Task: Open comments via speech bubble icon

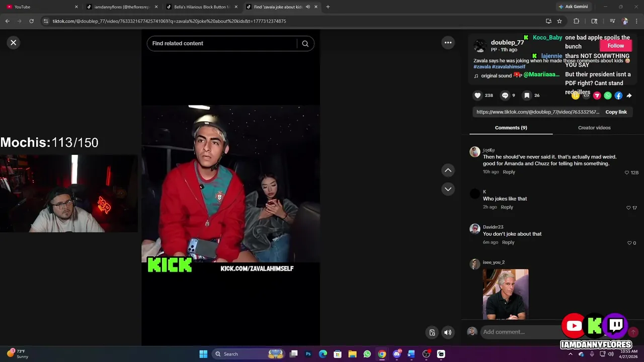Action: [x=505, y=95]
